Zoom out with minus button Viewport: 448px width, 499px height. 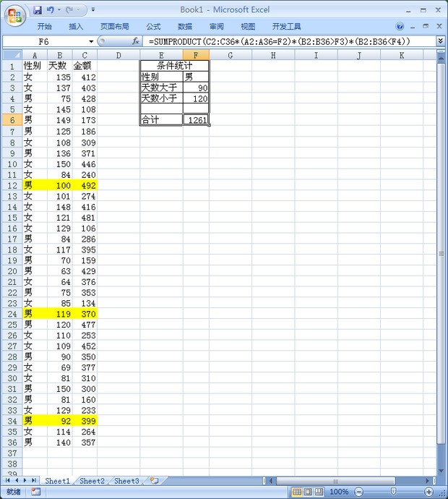pos(358,492)
